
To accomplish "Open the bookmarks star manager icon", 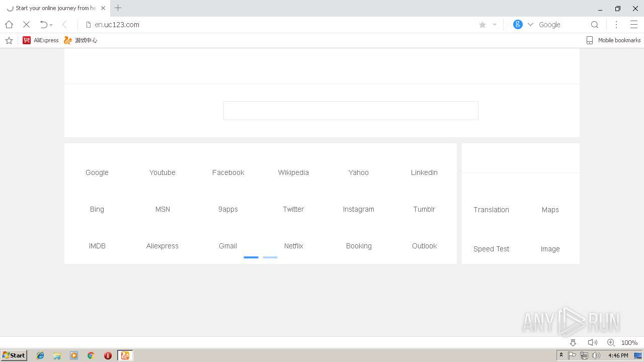I will pyautogui.click(x=9, y=40).
